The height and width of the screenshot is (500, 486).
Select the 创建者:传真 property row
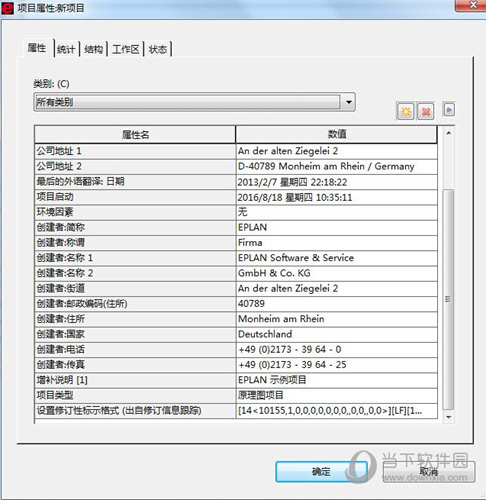pyautogui.click(x=236, y=365)
